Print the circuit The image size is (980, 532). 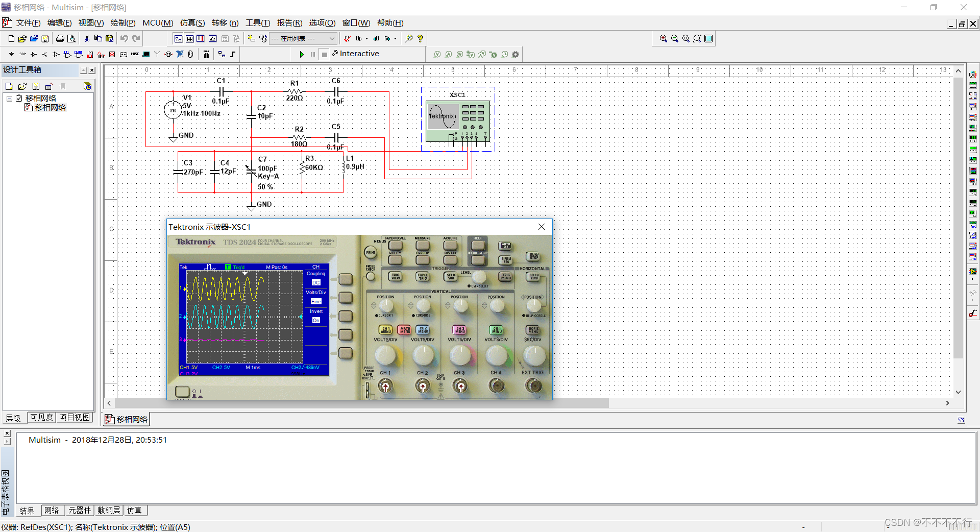pyautogui.click(x=60, y=39)
